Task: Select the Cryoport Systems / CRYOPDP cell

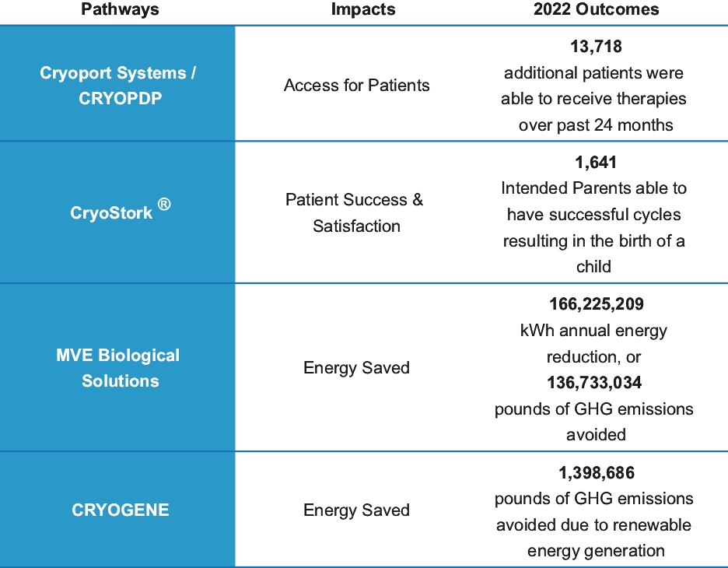Action: tap(118, 86)
